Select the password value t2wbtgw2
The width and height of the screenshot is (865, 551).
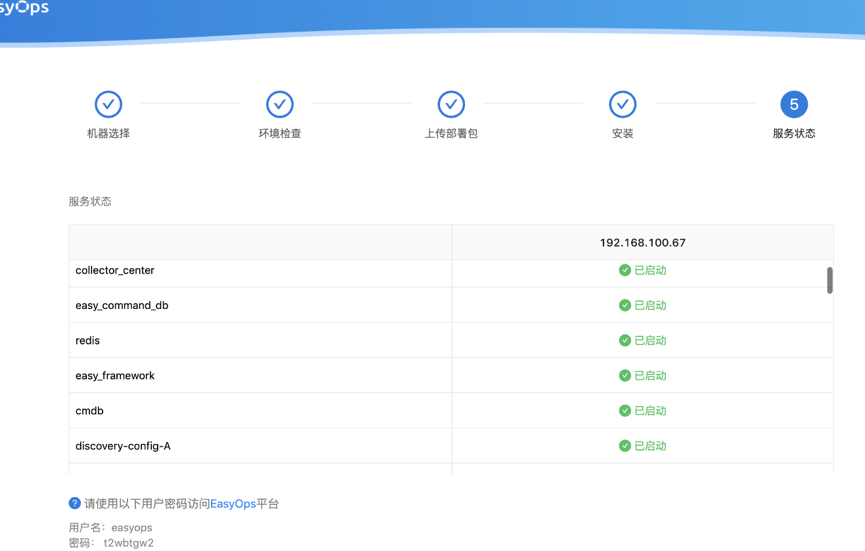[129, 543]
